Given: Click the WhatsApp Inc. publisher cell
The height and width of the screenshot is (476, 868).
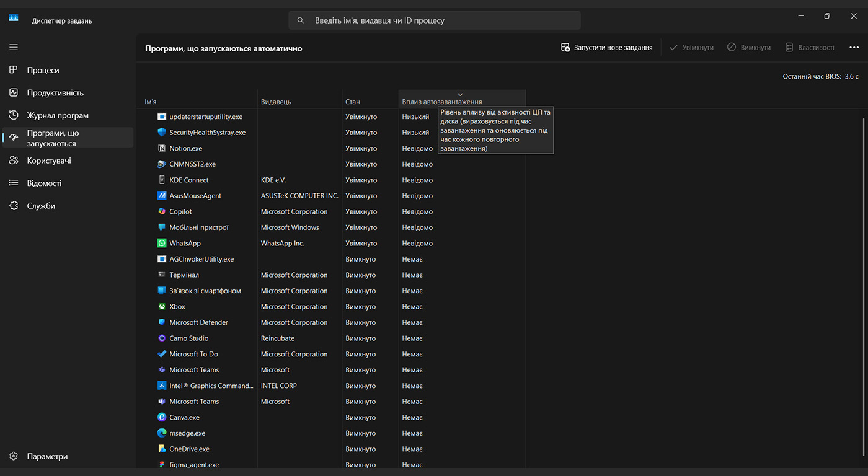Looking at the screenshot, I should [x=283, y=244].
